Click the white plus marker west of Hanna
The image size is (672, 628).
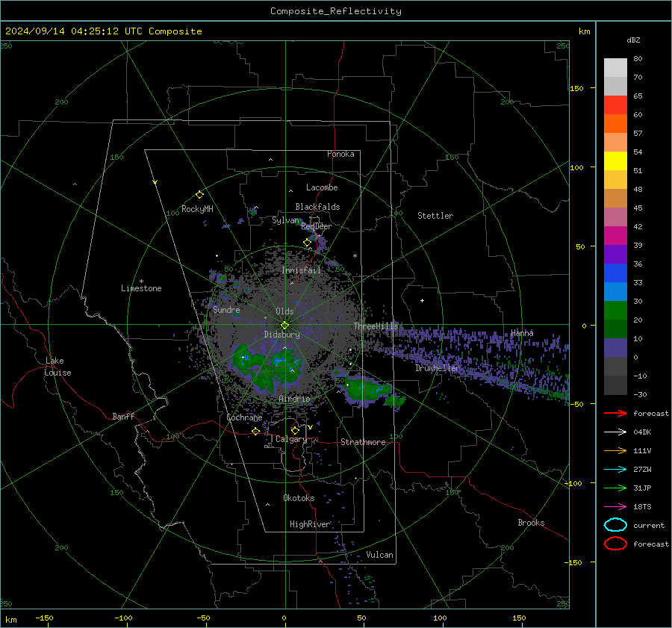[x=422, y=300]
